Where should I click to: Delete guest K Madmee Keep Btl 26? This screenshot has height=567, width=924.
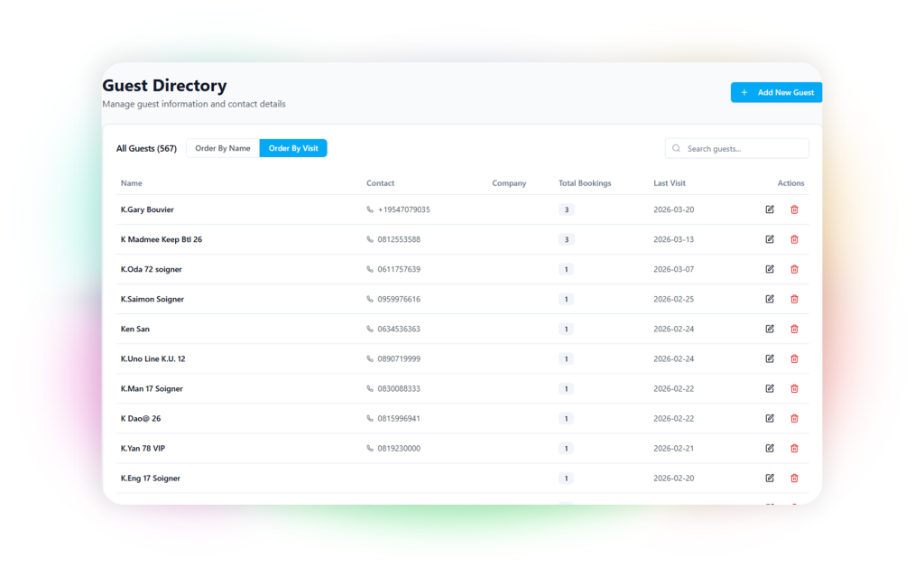coord(794,239)
